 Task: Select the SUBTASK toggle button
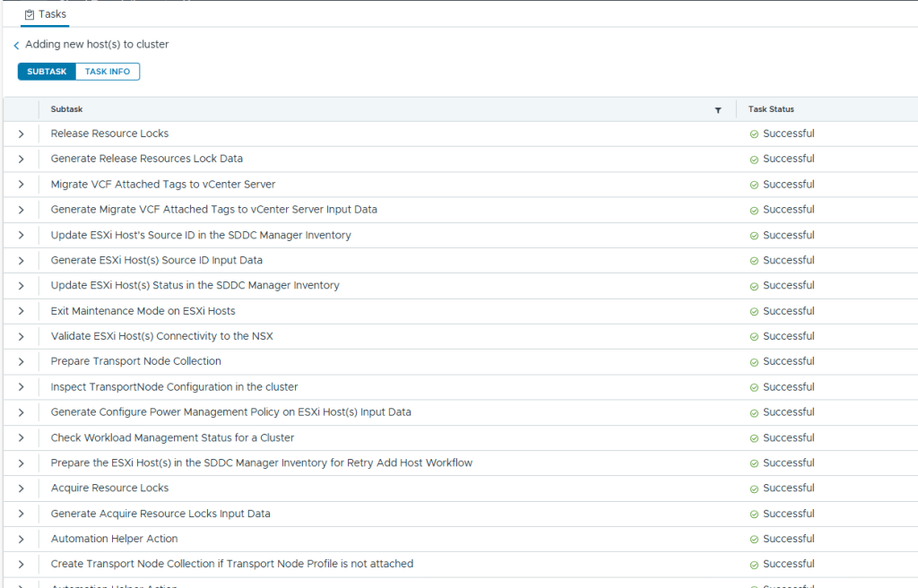click(47, 72)
